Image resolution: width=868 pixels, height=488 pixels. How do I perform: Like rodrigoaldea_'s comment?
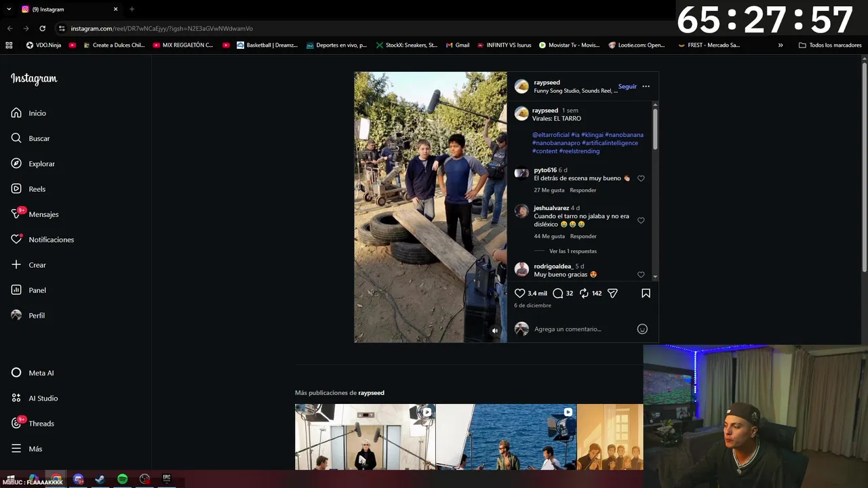[641, 274]
